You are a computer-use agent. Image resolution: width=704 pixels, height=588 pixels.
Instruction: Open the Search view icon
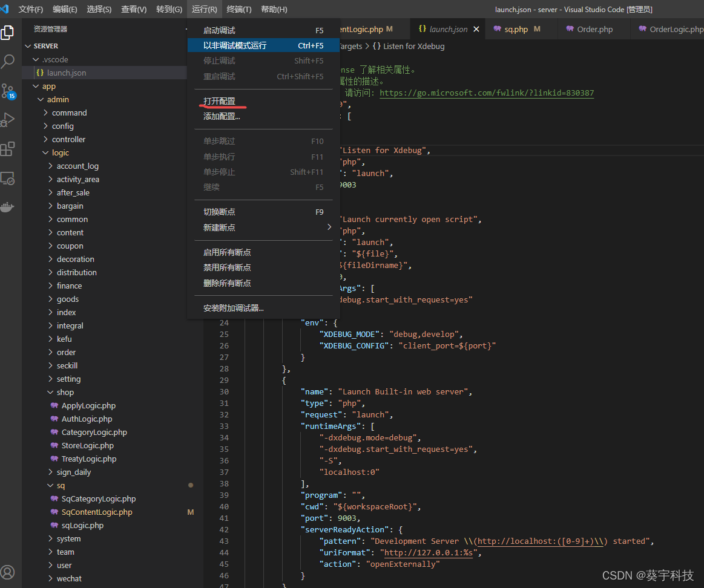tap(8, 61)
